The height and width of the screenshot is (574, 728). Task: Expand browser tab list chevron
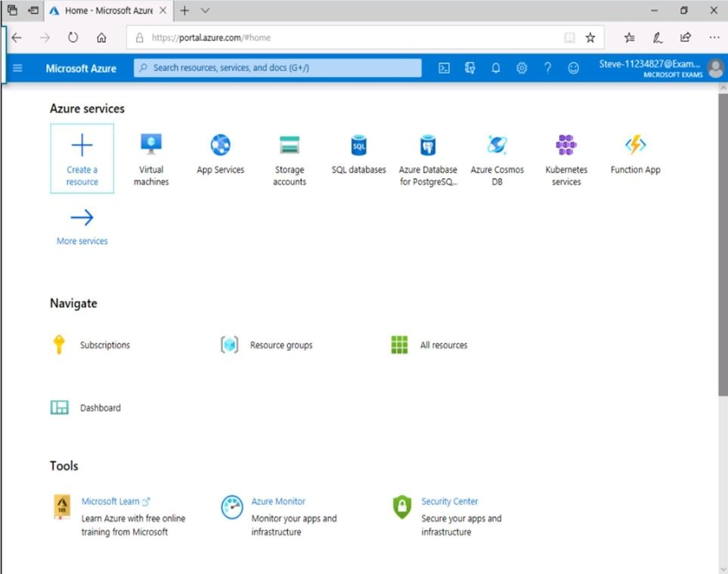[x=206, y=11]
